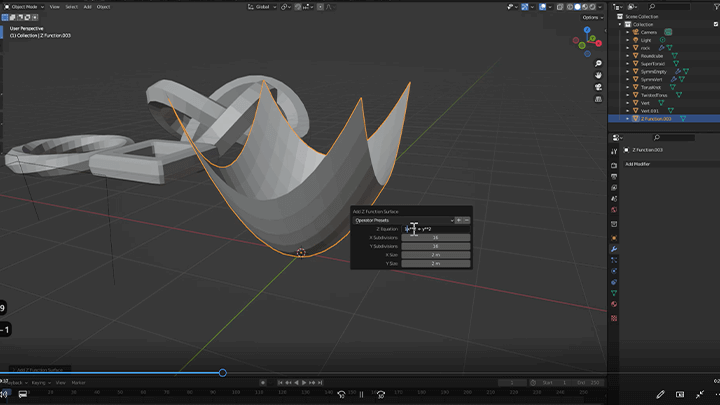Open the Global transform orientation dropdown
The image size is (720, 405).
[x=262, y=7]
